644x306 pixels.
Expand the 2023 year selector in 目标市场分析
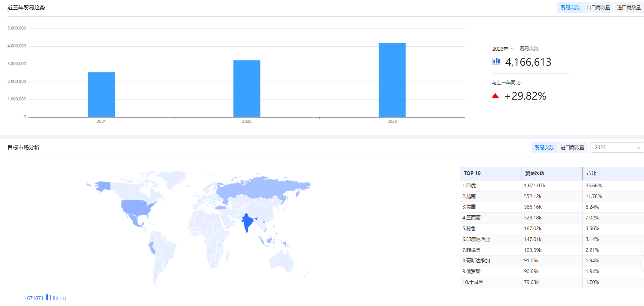(x=617, y=147)
